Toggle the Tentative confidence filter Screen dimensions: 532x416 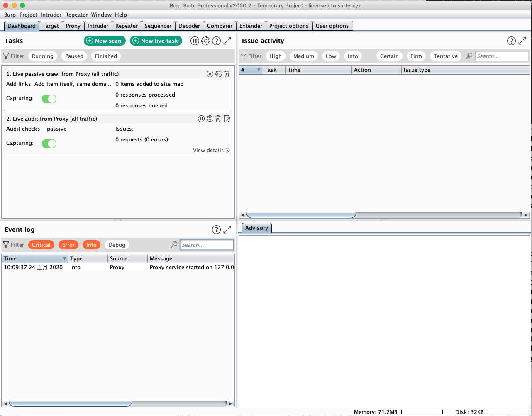coord(446,56)
